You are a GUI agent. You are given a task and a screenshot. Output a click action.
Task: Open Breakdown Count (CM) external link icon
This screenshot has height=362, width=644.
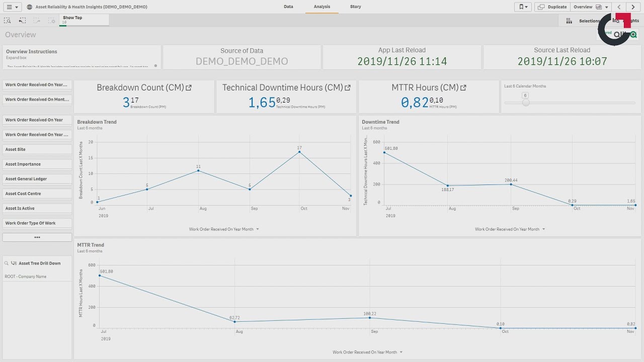[x=189, y=87]
